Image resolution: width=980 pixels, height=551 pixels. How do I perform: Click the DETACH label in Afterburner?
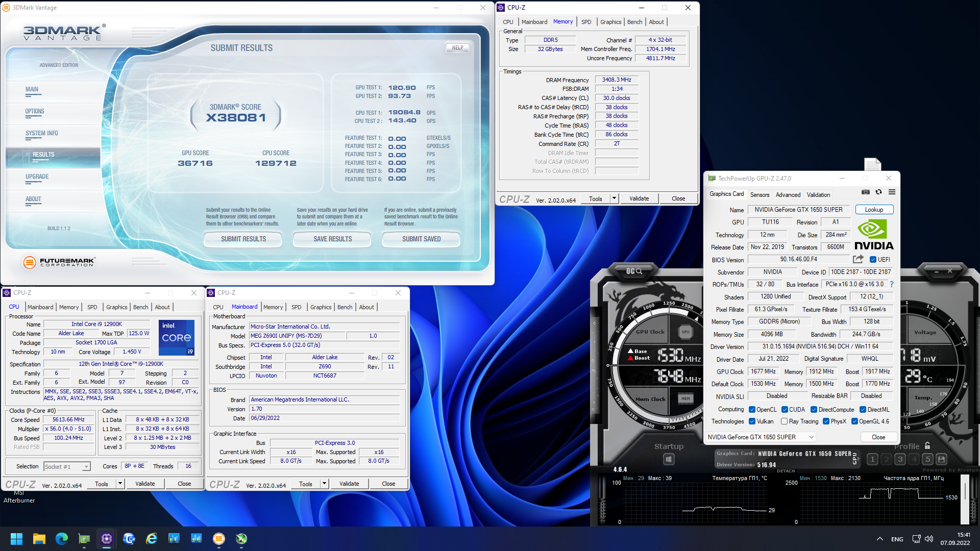click(x=786, y=471)
